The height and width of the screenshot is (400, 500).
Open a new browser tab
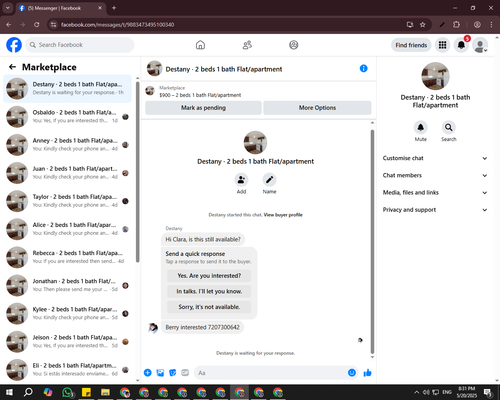pyautogui.click(x=114, y=8)
